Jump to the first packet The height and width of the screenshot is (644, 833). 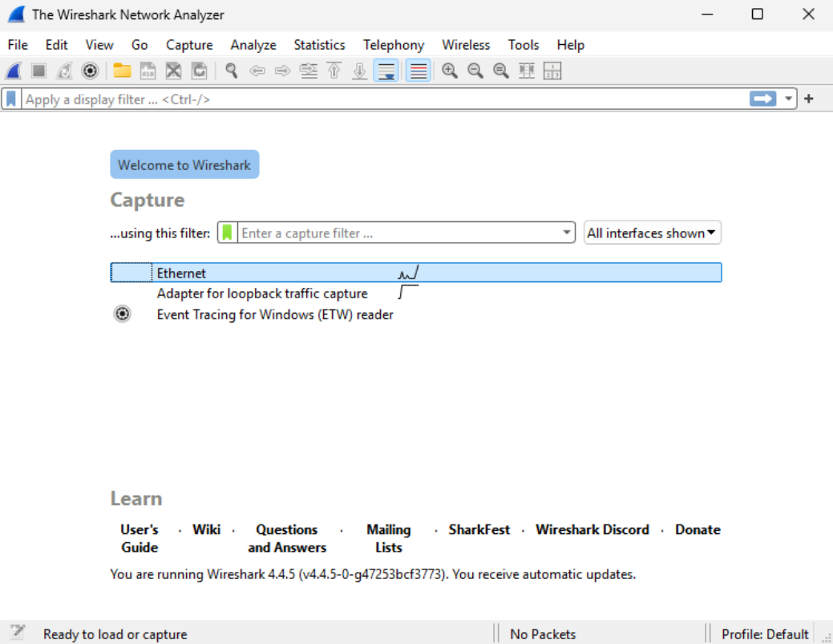(334, 71)
